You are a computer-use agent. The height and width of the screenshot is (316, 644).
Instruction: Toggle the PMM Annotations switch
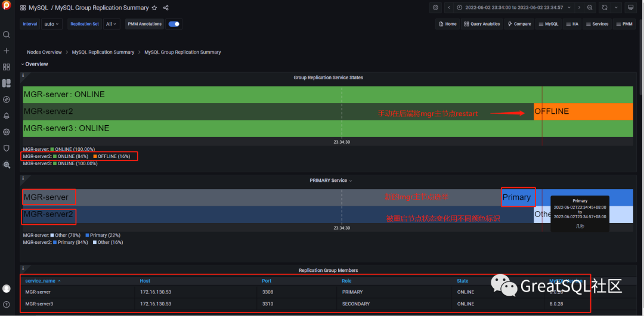[x=174, y=24]
